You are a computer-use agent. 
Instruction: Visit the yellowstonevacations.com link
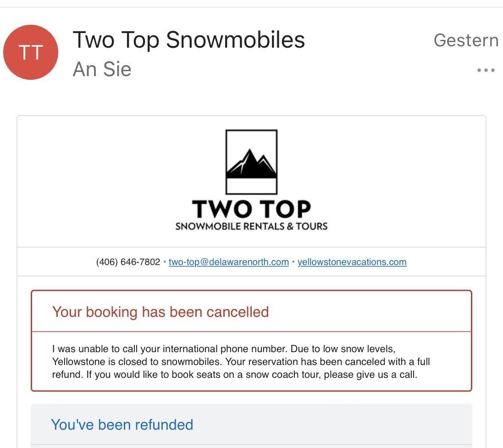click(352, 262)
